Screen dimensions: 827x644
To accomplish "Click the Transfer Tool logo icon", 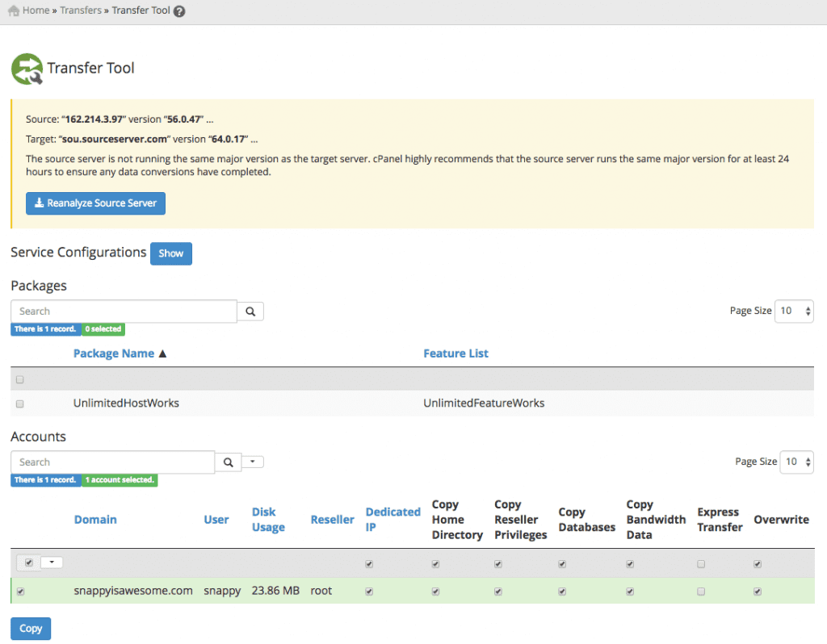I will 27,69.
